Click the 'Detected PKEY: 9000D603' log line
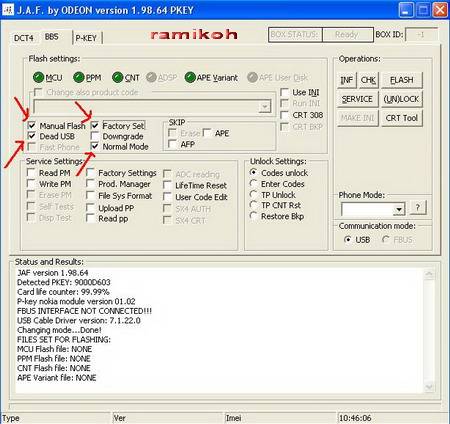 tap(64, 282)
